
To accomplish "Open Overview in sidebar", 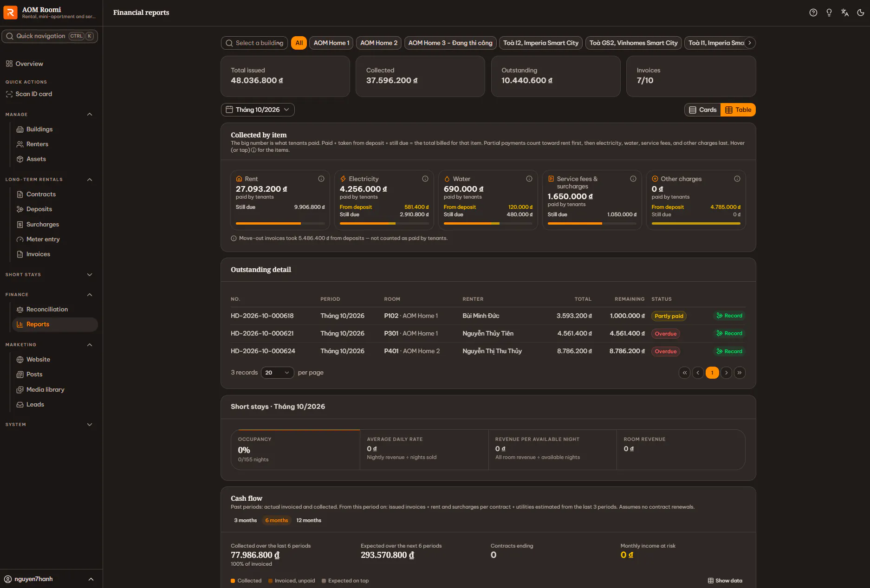I will [29, 64].
